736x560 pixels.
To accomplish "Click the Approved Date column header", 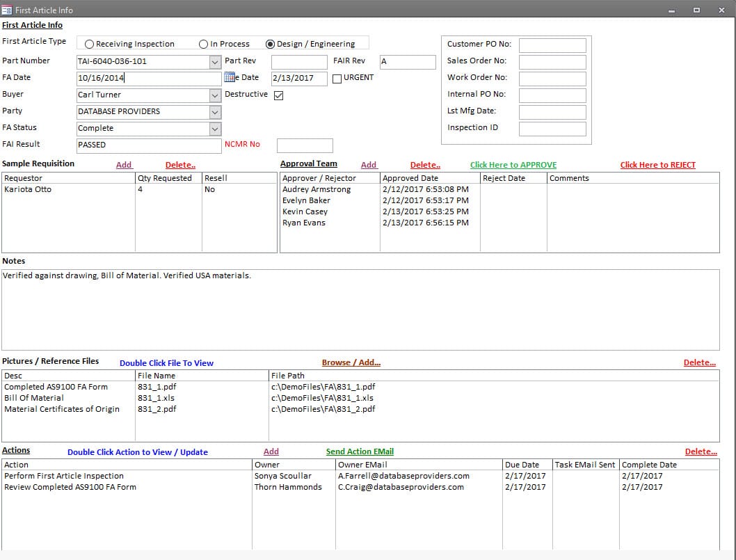I will pos(430,178).
